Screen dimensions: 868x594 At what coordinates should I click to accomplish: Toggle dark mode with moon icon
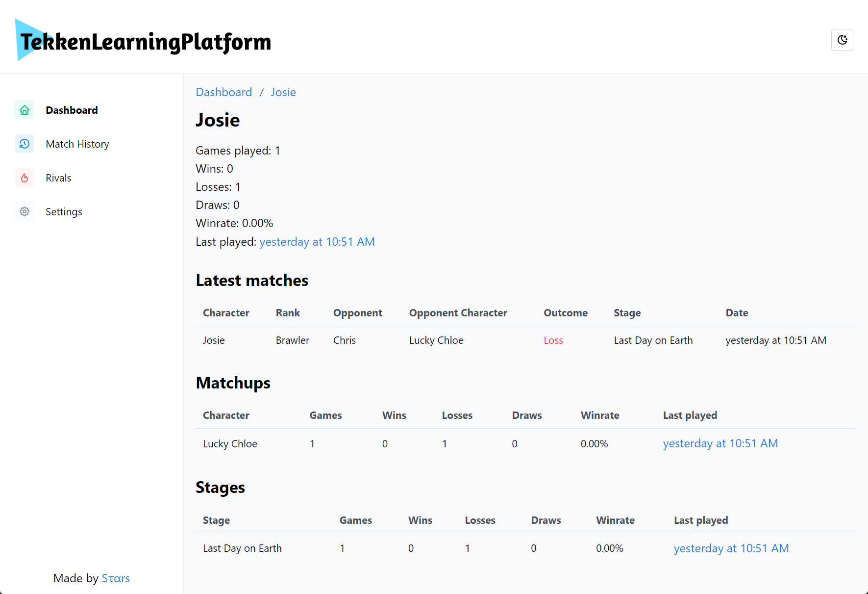click(842, 40)
